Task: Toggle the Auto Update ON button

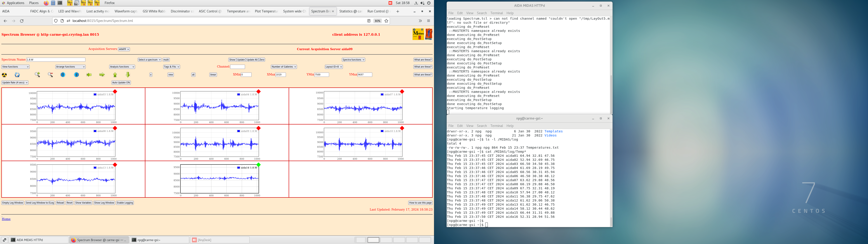Action: point(121,82)
